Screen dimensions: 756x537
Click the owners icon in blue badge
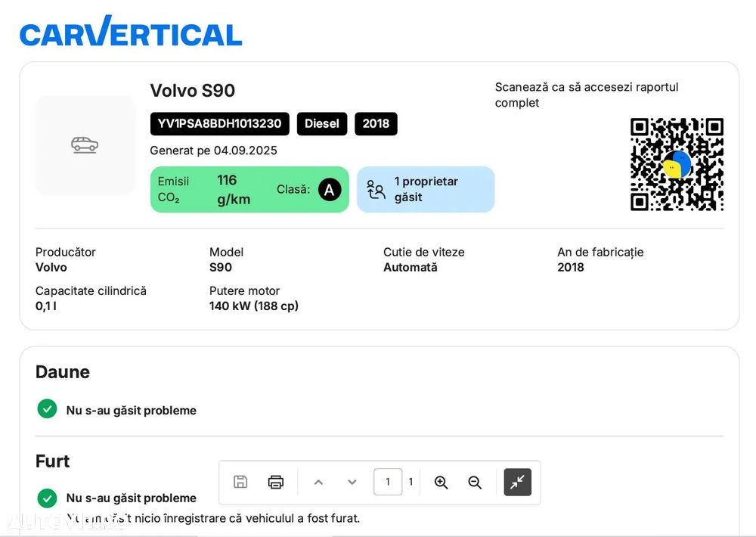[x=376, y=189]
